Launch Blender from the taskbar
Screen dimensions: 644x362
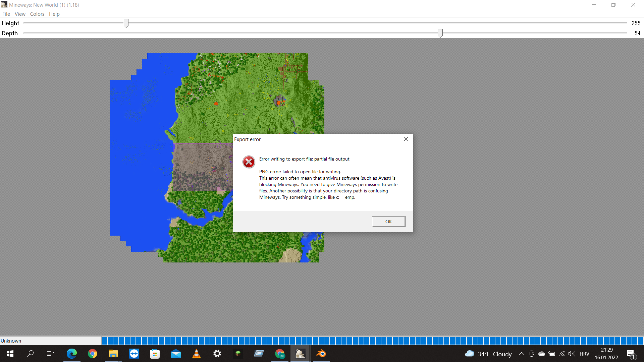pyautogui.click(x=321, y=354)
